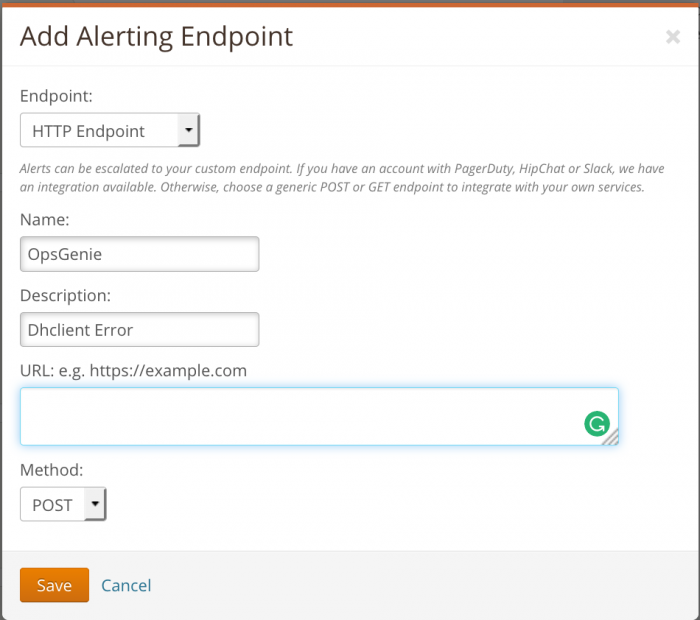Click inside the empty URL text area

coord(300,416)
